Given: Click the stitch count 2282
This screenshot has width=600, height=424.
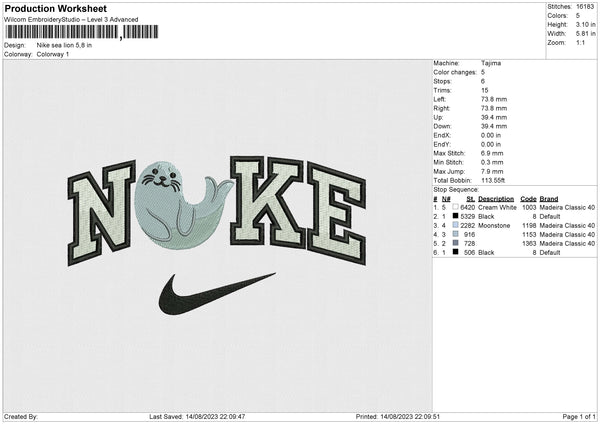Looking at the screenshot, I should tap(468, 225).
